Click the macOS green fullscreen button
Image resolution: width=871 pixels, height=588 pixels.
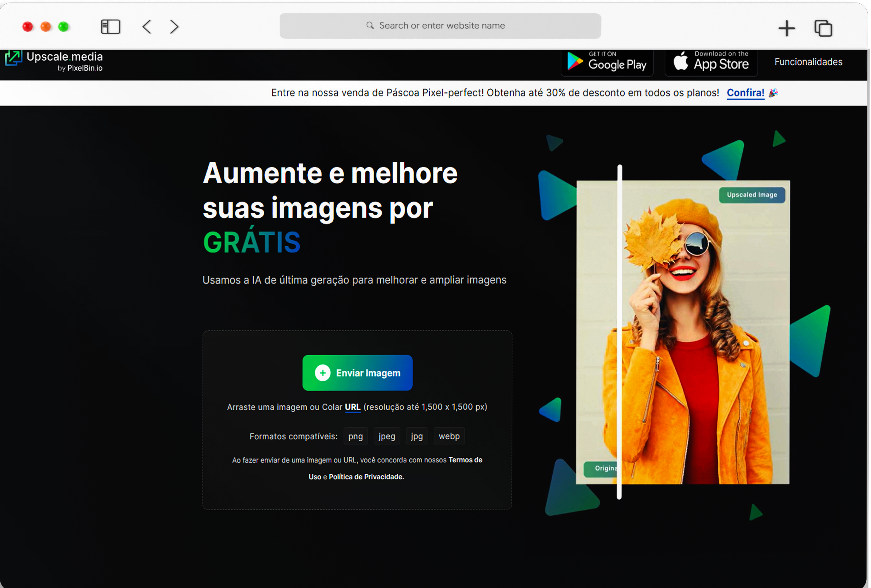64,27
